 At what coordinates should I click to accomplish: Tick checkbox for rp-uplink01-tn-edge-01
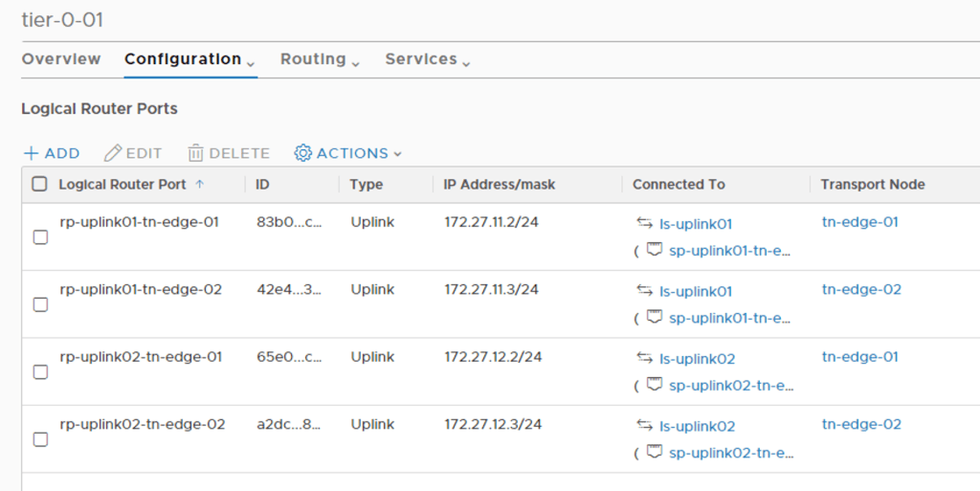40,237
